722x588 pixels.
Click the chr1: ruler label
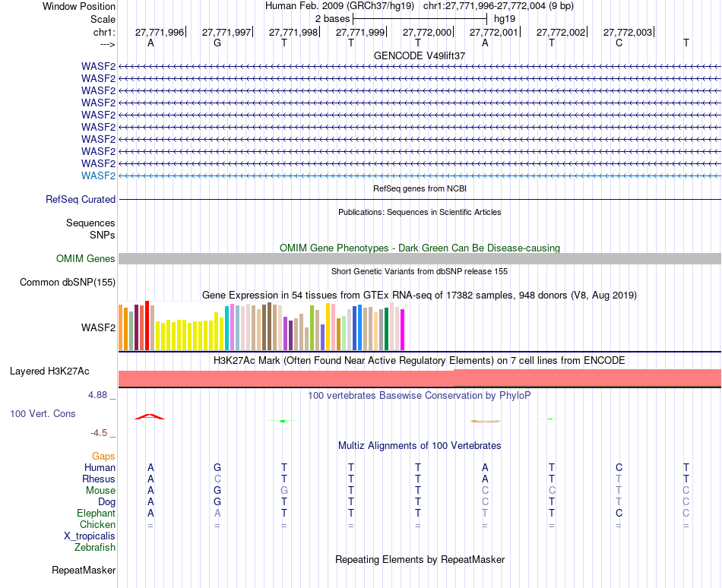(x=104, y=32)
